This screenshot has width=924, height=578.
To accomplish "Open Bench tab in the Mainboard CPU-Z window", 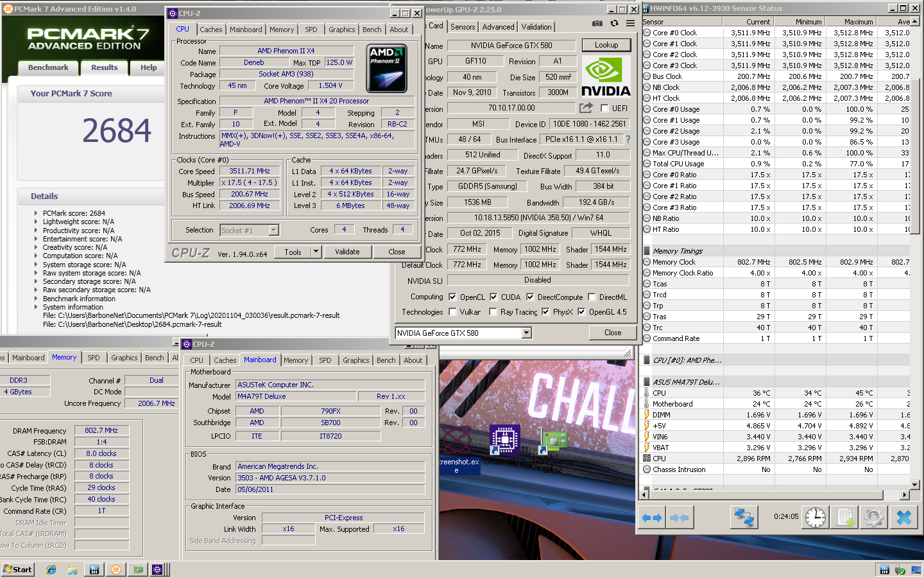I will [x=386, y=360].
